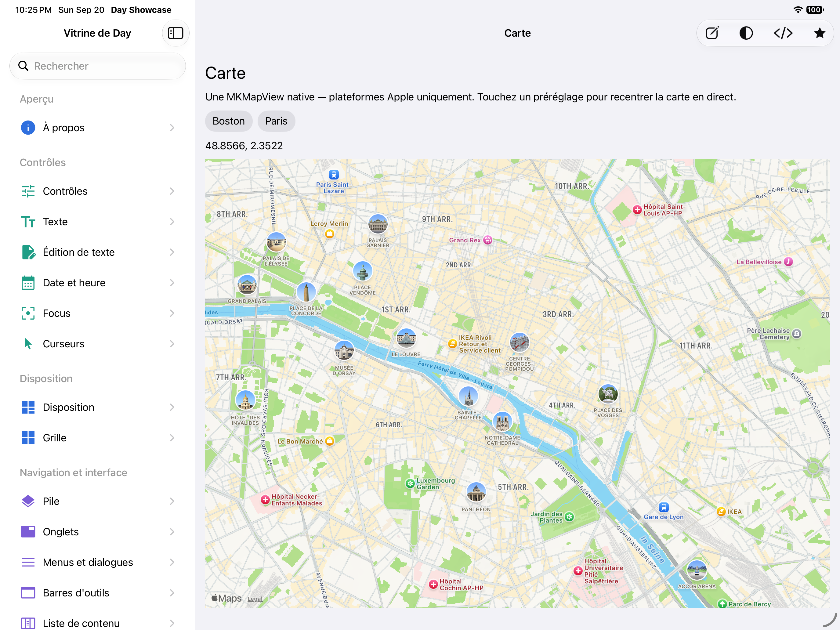Open the source code view icon
Viewport: 840px width, 630px height.
pos(783,33)
